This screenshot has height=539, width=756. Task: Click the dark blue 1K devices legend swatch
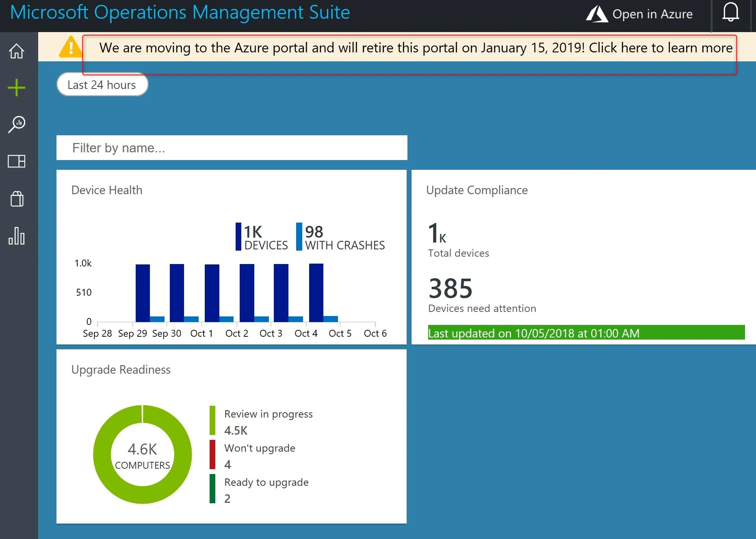(238, 236)
